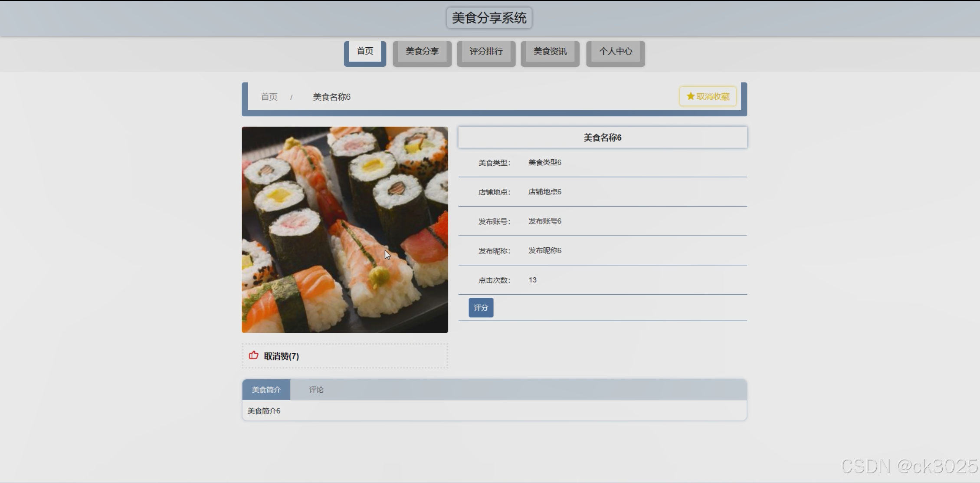Viewport: 980px width, 483px height.
Task: Click the 店铺地点6 location value
Action: (x=544, y=192)
